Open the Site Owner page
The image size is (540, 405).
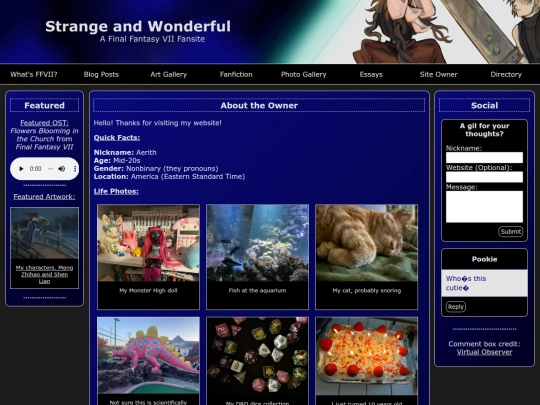pyautogui.click(x=438, y=74)
